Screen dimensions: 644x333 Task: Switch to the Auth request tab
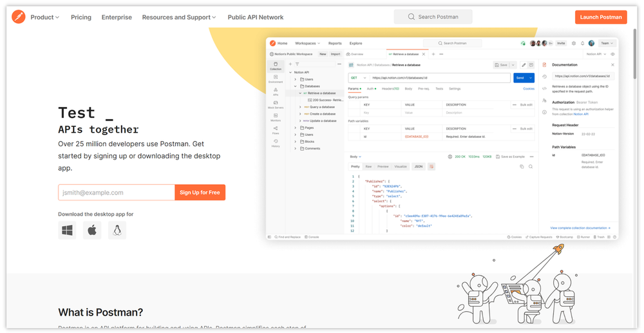click(371, 89)
